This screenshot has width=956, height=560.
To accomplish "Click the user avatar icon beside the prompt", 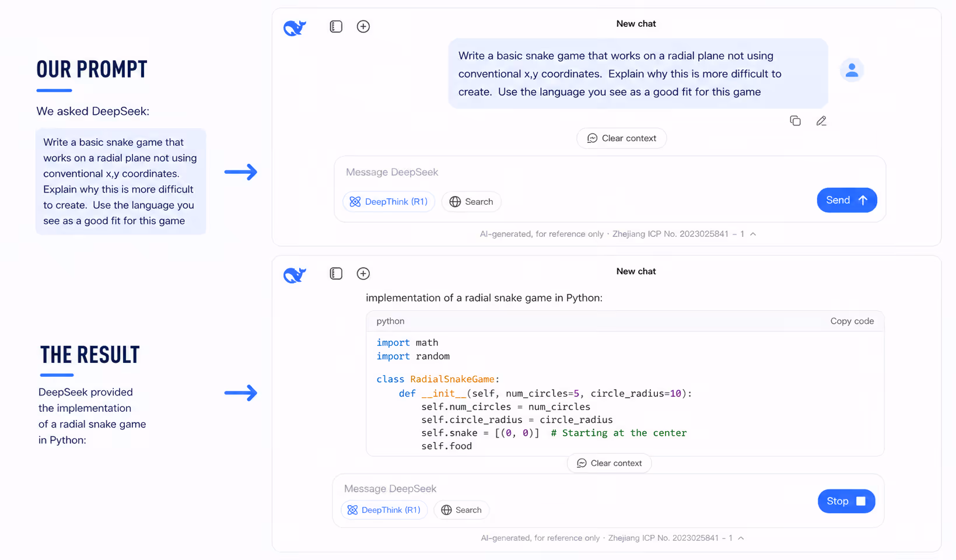I will (852, 70).
